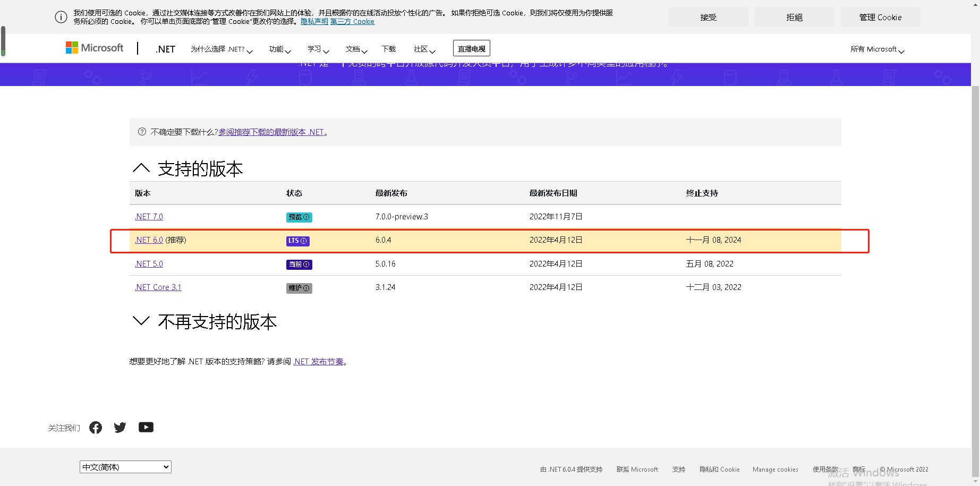Image resolution: width=980 pixels, height=486 pixels.
Task: Select the 下载 menu item
Action: pos(388,48)
